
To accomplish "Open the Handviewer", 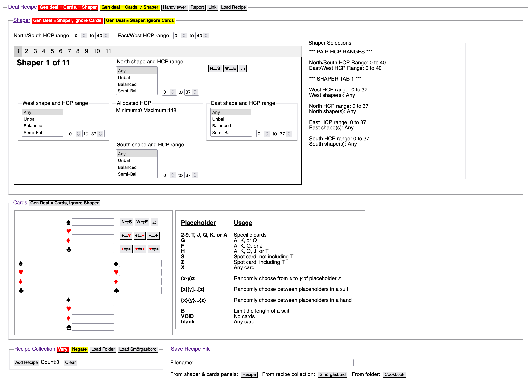I will click(174, 7).
